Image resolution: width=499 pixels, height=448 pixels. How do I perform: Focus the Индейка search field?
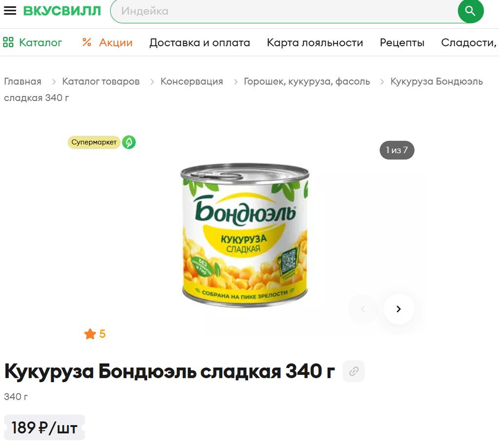click(284, 11)
